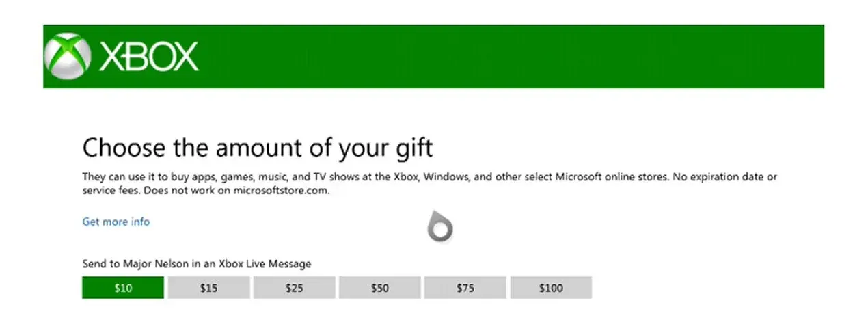Screen dimensions: 868x335
Task: Choose the $15 gift amount
Action: point(208,288)
